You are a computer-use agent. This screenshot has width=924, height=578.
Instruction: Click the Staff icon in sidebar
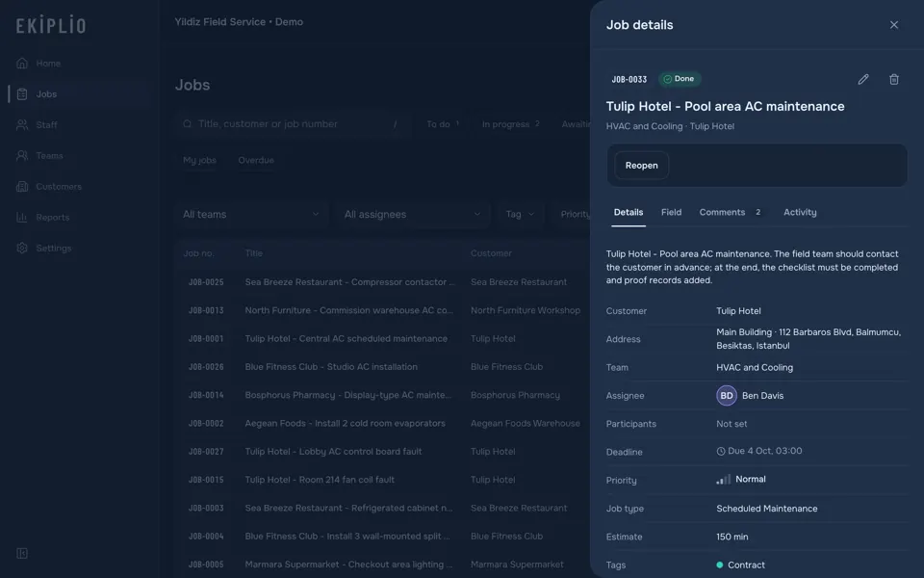(22, 124)
